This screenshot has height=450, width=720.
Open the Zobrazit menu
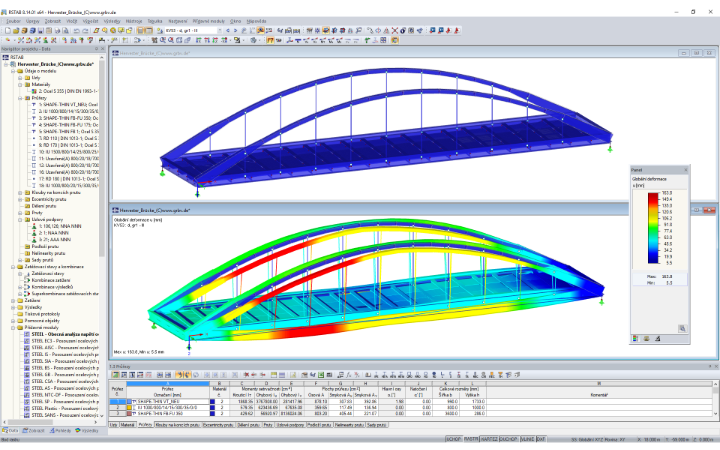click(52, 21)
